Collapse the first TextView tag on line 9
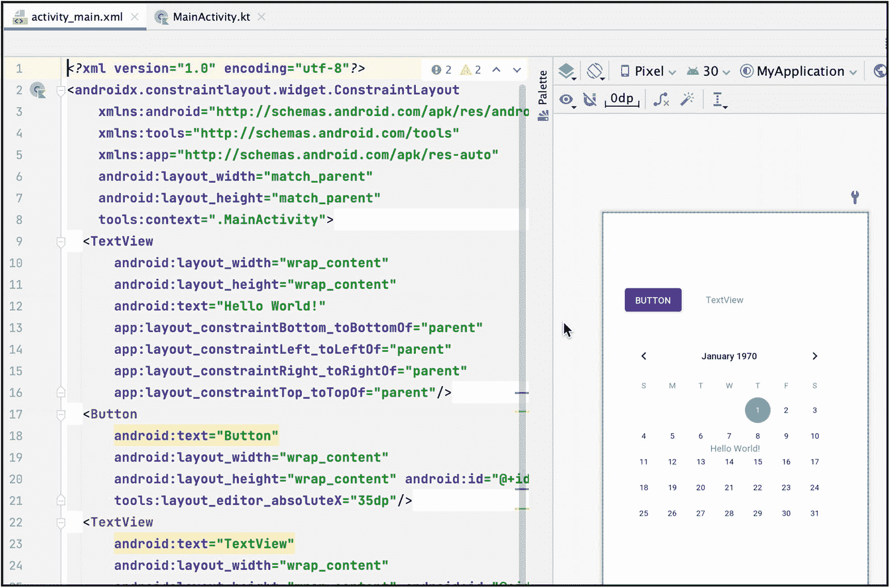Screen dimensions: 890x588 point(61,242)
